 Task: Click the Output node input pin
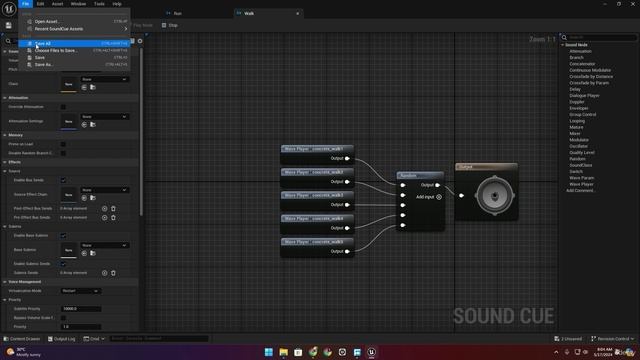tap(461, 196)
